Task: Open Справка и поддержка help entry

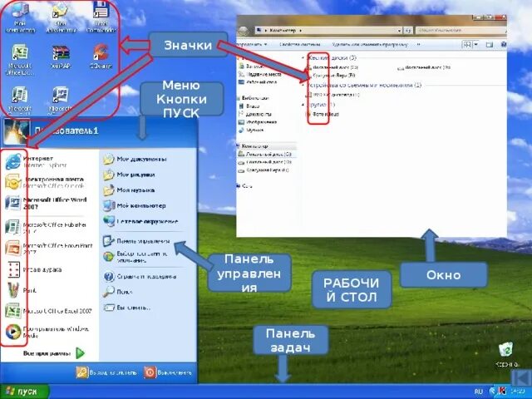Action: (140, 277)
